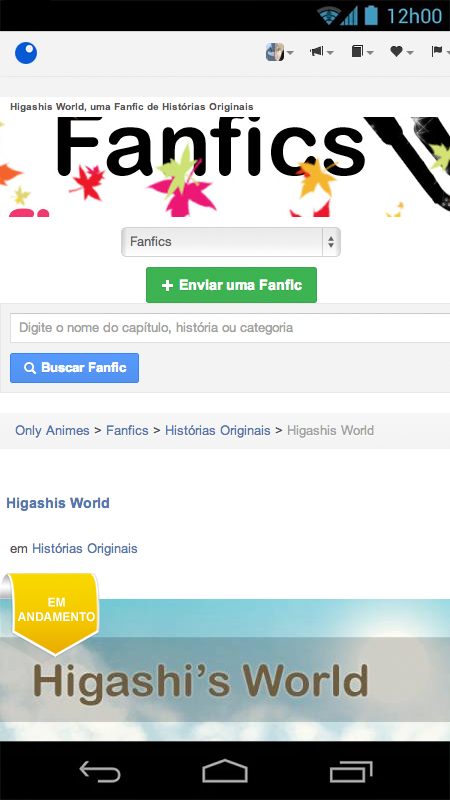Tap the Higashi's World cover image

tap(225, 670)
